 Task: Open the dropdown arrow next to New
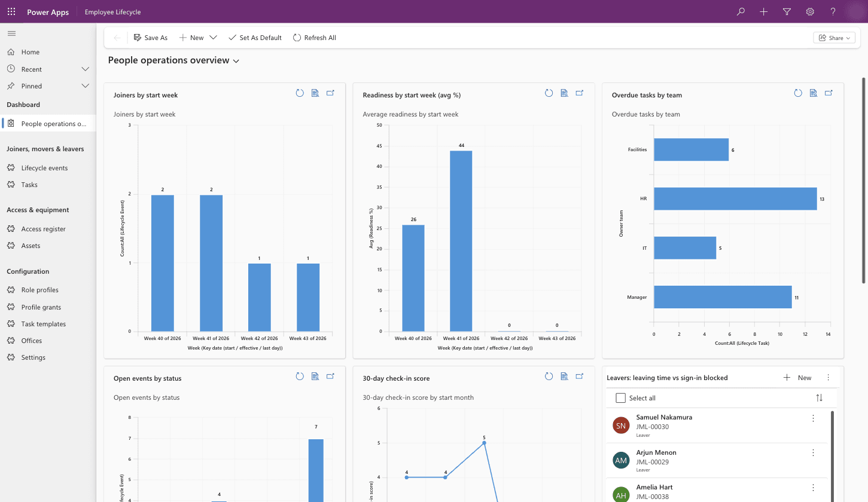(213, 38)
